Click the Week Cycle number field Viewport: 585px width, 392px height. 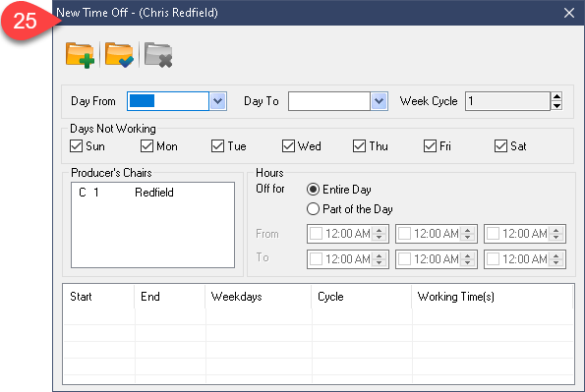click(507, 101)
